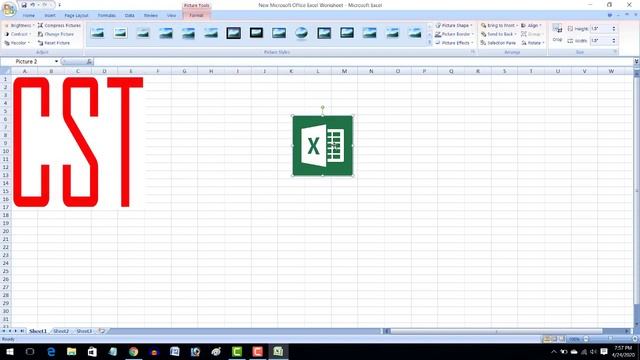Image resolution: width=640 pixels, height=360 pixels.
Task: Switch to the Insert ribbon tab
Action: 50,16
